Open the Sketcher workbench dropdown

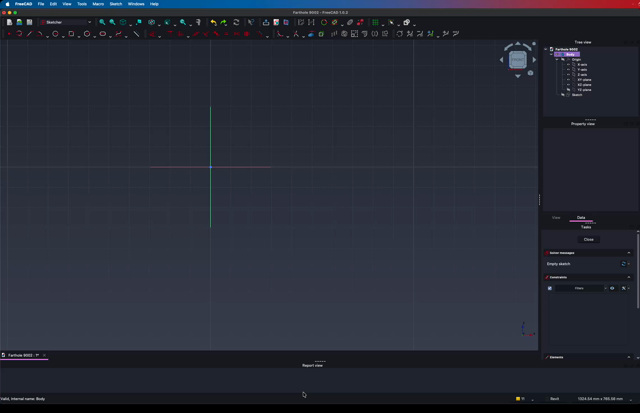click(66, 22)
